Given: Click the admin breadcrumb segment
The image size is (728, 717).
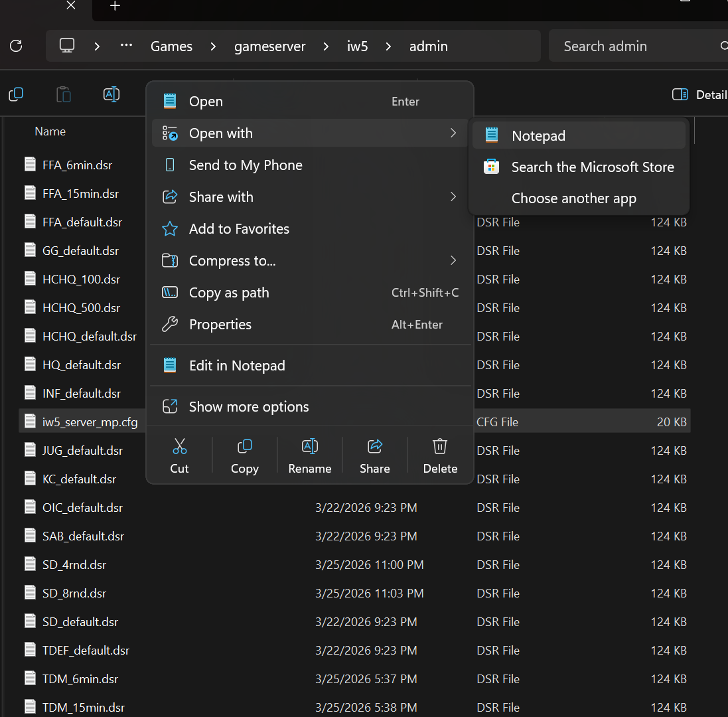Looking at the screenshot, I should [x=429, y=46].
